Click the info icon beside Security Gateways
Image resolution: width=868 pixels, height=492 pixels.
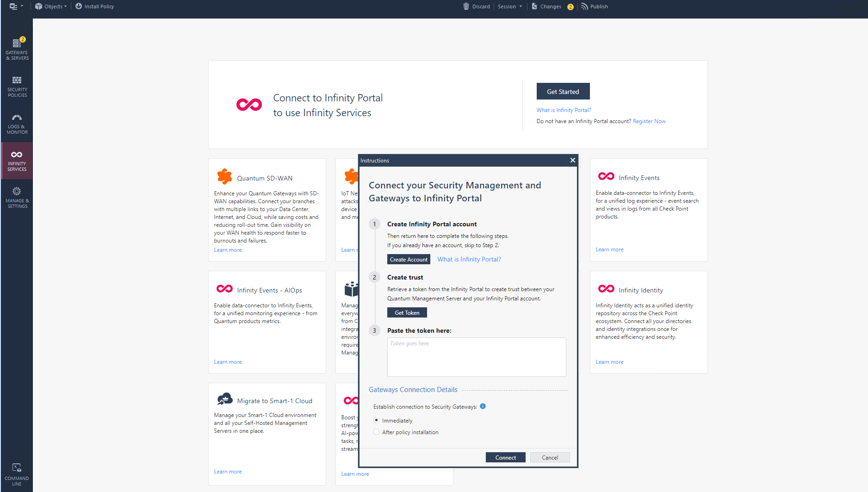[x=483, y=406]
